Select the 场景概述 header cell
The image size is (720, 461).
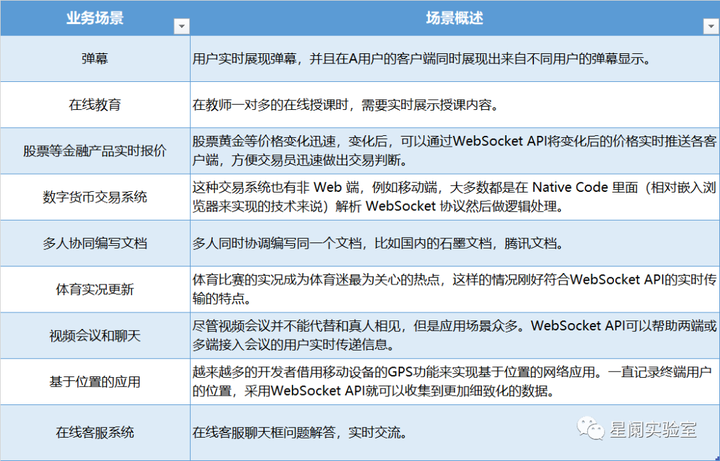click(x=455, y=17)
